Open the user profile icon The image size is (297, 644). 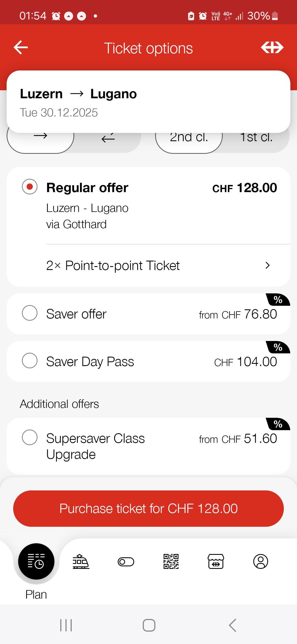point(261,561)
